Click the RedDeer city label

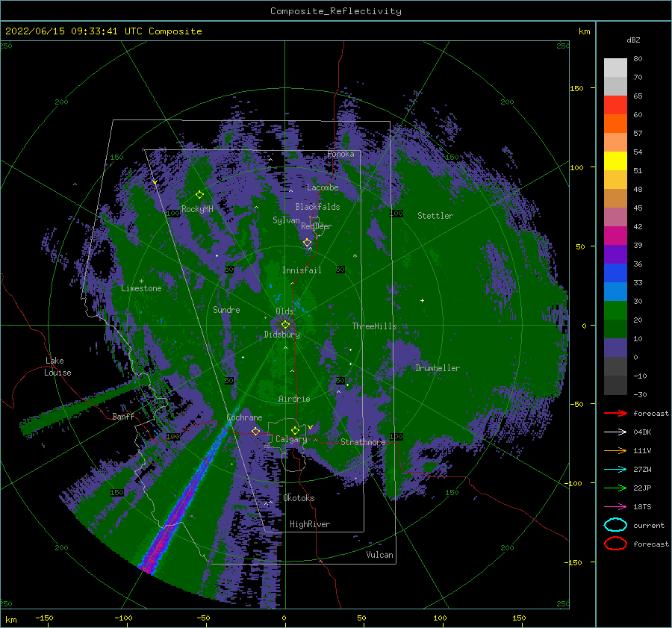click(x=317, y=226)
